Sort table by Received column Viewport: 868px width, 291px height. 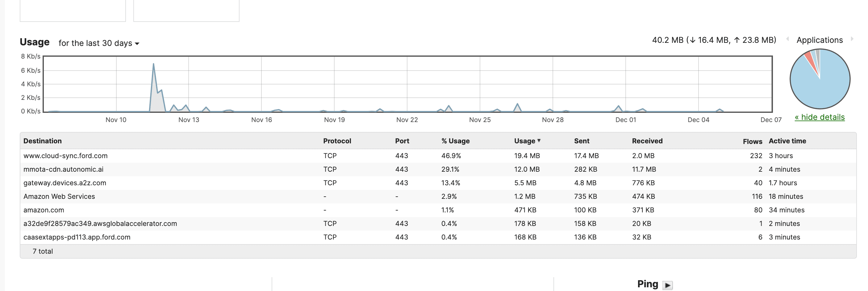pos(647,141)
